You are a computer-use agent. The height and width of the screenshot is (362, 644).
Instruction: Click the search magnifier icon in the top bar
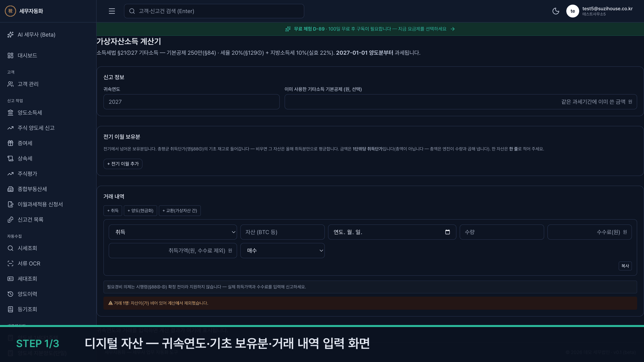(132, 11)
